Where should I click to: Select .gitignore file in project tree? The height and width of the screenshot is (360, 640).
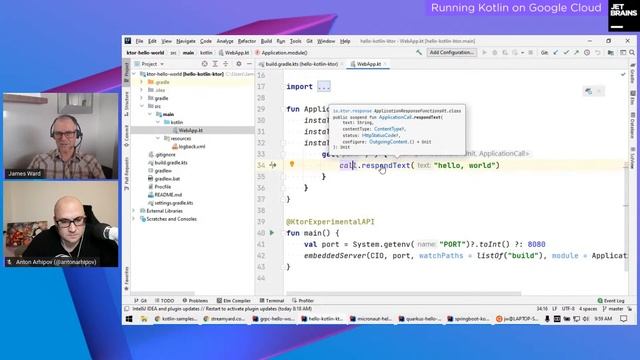tap(165, 155)
